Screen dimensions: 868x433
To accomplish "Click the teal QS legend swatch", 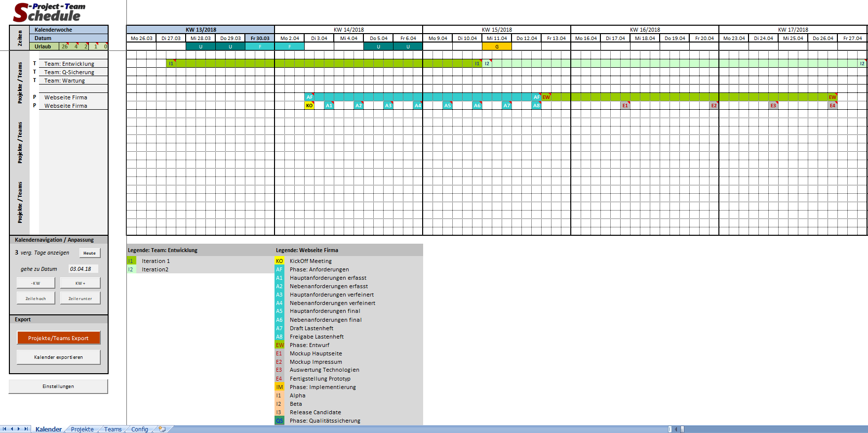I will point(279,421).
